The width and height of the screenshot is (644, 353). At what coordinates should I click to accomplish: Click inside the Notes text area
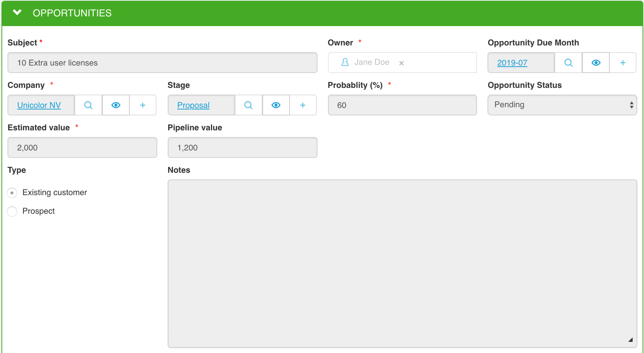tap(402, 264)
